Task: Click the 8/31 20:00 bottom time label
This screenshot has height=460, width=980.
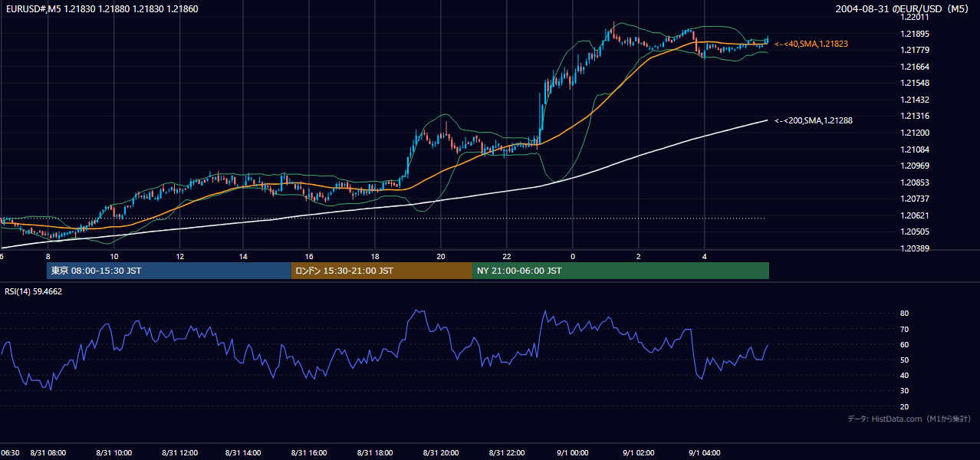Action: click(x=441, y=452)
